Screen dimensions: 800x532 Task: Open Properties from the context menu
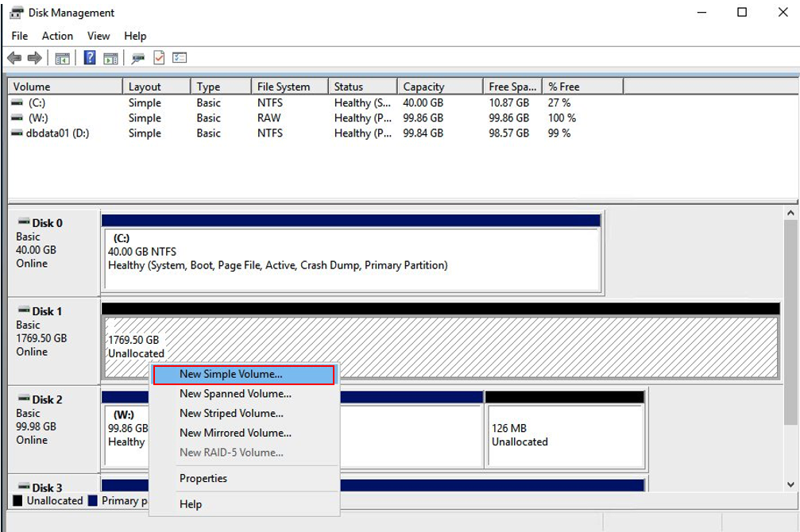click(x=203, y=479)
